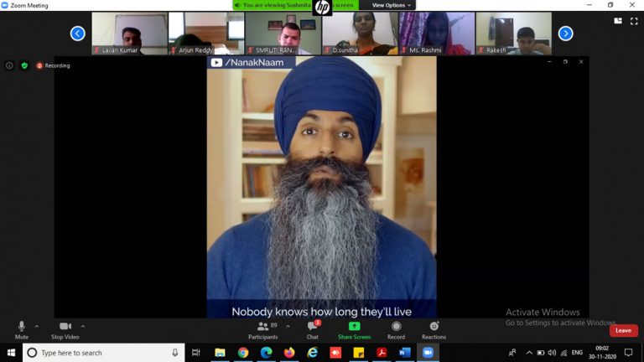Launch Internet Explorer from taskbar
Image resolution: width=644 pixels, height=362 pixels.
point(312,353)
